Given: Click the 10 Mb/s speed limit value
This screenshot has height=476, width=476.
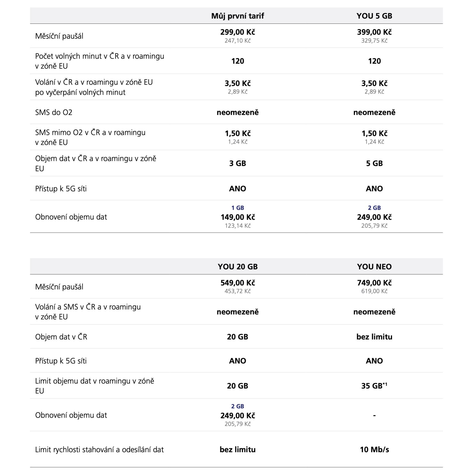Looking at the screenshot, I should pos(374,450).
